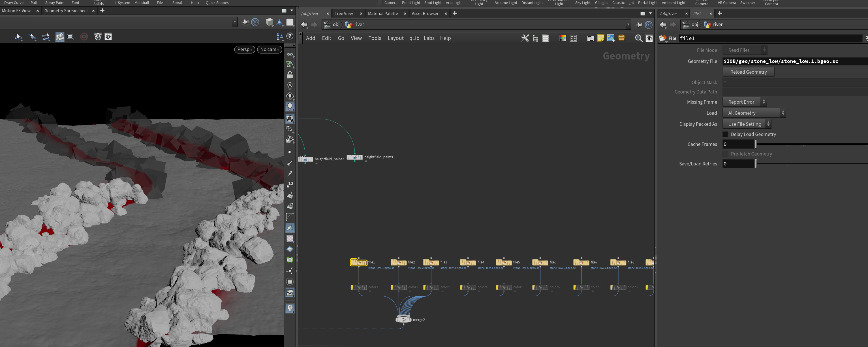Viewport: 868px width, 347px height.
Task: Toggle the Pre-fetch Geometry checkbox
Action: (x=725, y=154)
